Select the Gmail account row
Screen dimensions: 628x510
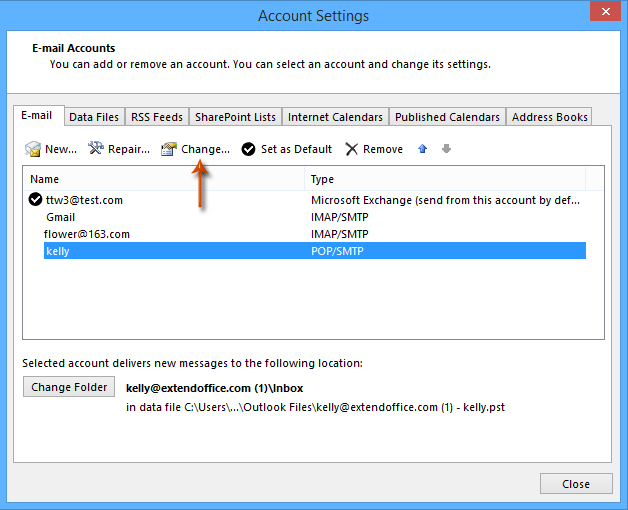61,217
